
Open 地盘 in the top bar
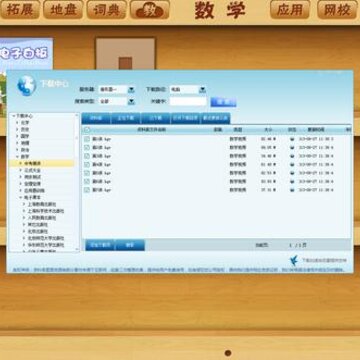(x=63, y=10)
